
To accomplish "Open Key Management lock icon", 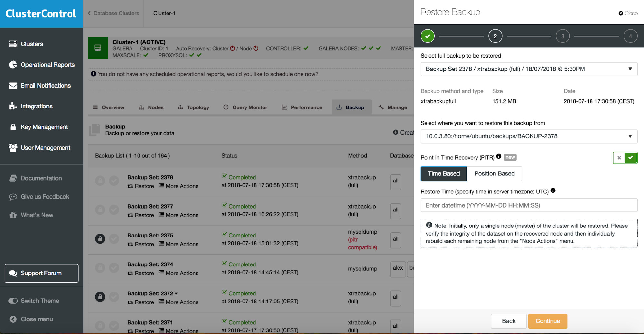I will pyautogui.click(x=13, y=127).
